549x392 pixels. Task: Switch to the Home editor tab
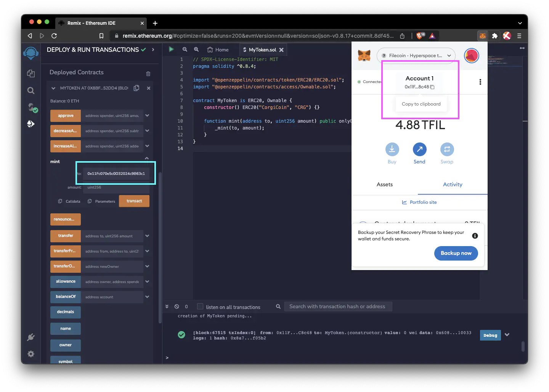point(218,50)
